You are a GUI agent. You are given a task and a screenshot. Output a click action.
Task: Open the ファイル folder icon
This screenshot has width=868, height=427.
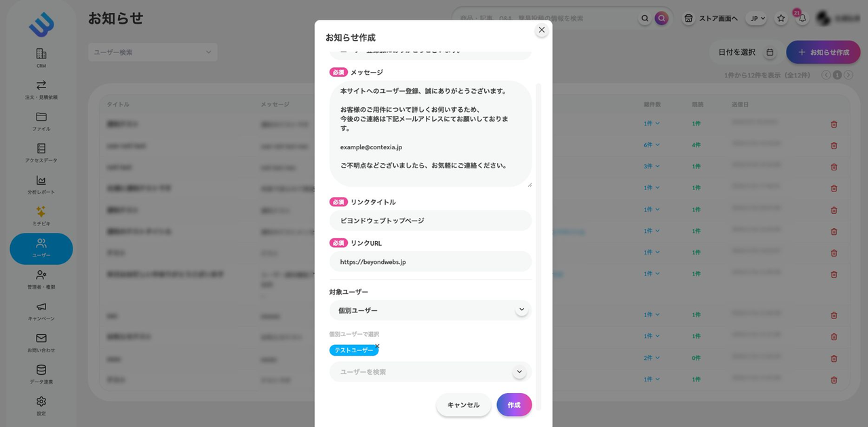coord(41,117)
